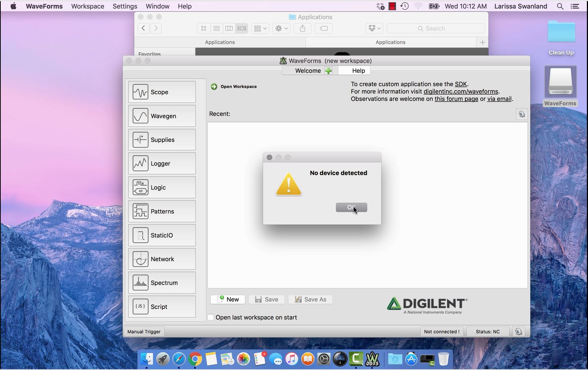Click the green plus tab icon
Image resolution: width=588 pixels, height=370 pixels.
point(329,71)
